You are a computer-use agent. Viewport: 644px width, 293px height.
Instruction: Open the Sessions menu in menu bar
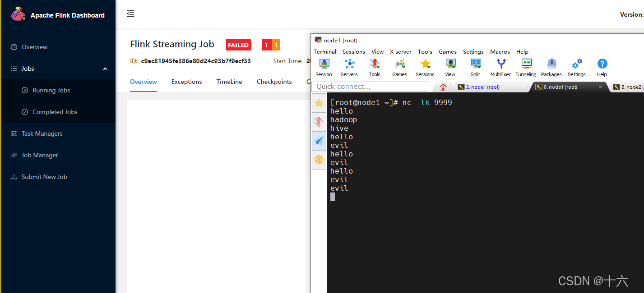[x=354, y=51]
